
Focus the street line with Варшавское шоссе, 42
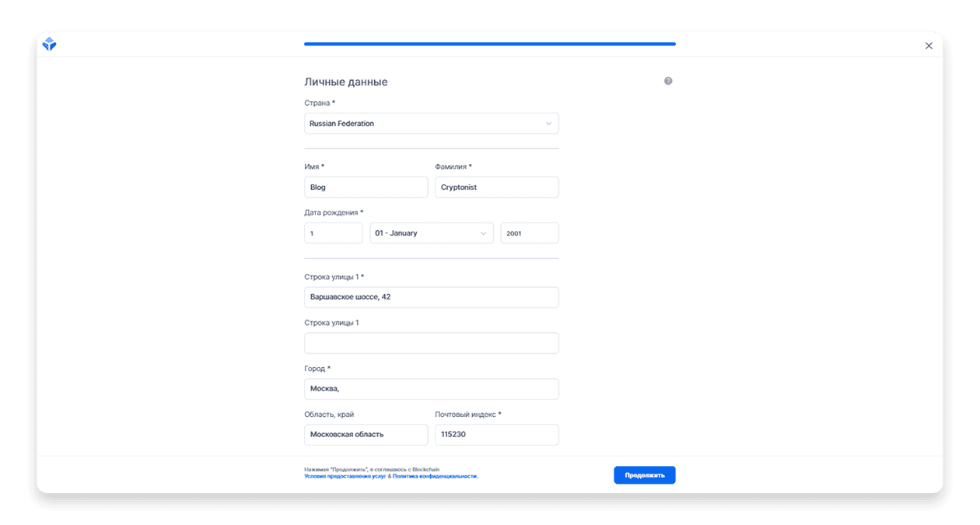coord(431,297)
